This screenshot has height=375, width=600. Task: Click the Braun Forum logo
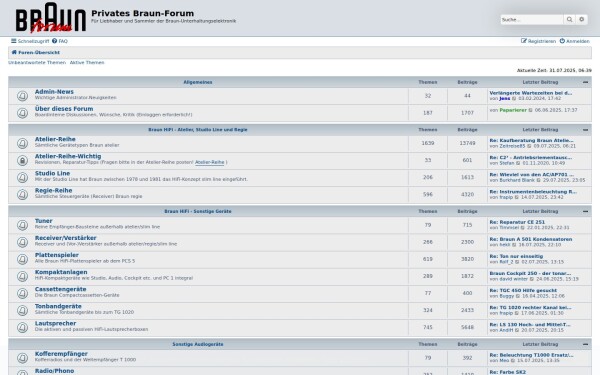pyautogui.click(x=51, y=18)
